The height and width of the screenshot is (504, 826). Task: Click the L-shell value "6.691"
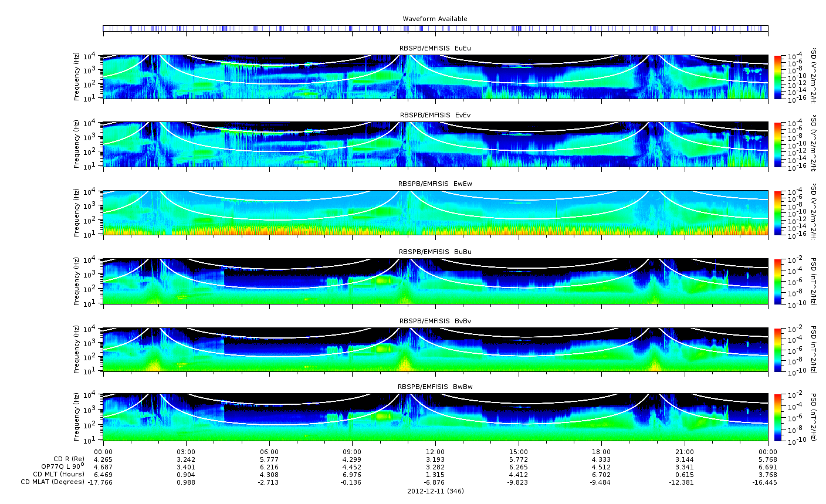(x=768, y=467)
